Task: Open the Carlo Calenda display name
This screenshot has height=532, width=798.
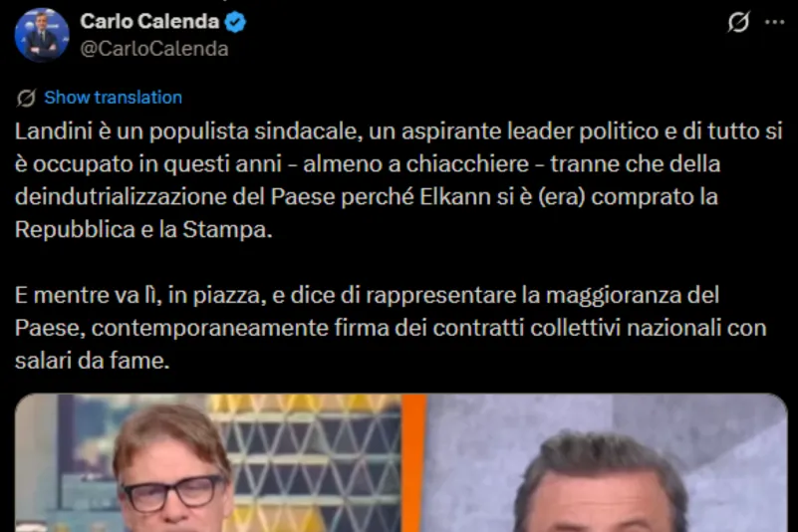Action: 149,21
